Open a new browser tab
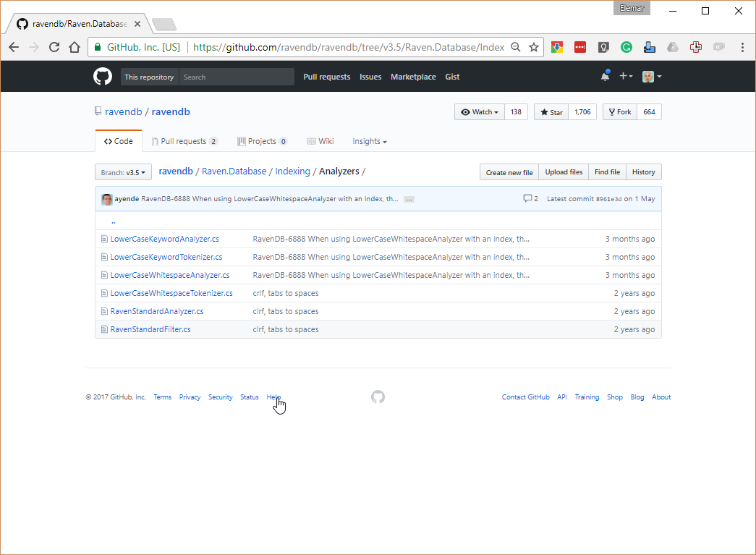 pyautogui.click(x=164, y=24)
